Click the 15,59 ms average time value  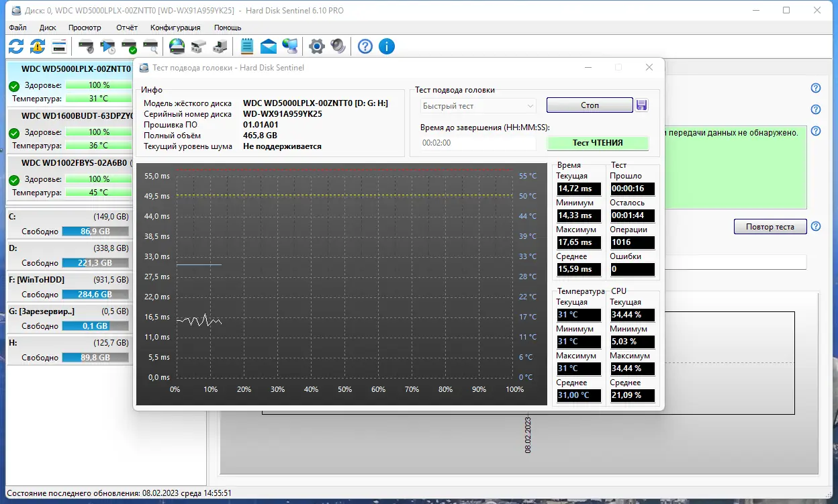click(x=578, y=269)
